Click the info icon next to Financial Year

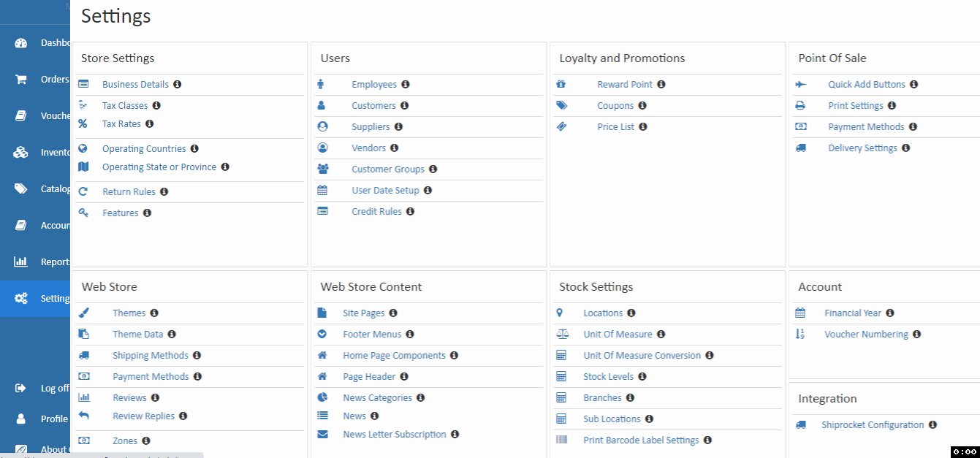(x=890, y=313)
